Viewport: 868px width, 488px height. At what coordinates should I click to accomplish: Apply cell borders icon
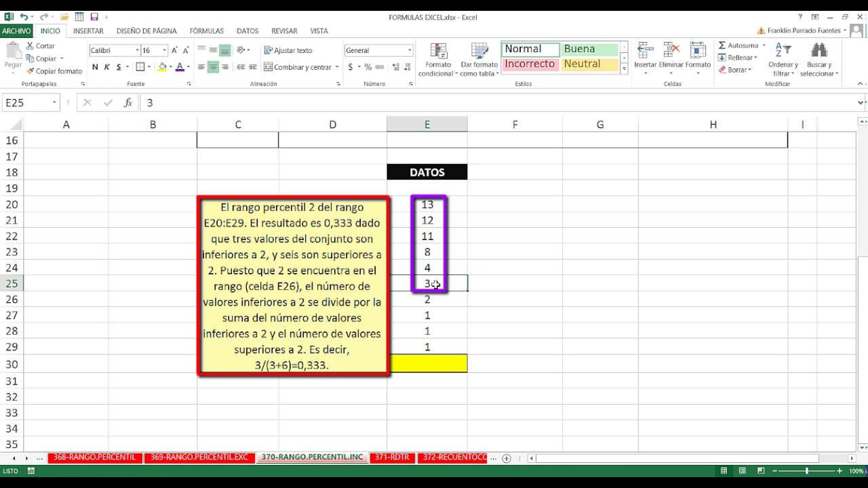(140, 67)
